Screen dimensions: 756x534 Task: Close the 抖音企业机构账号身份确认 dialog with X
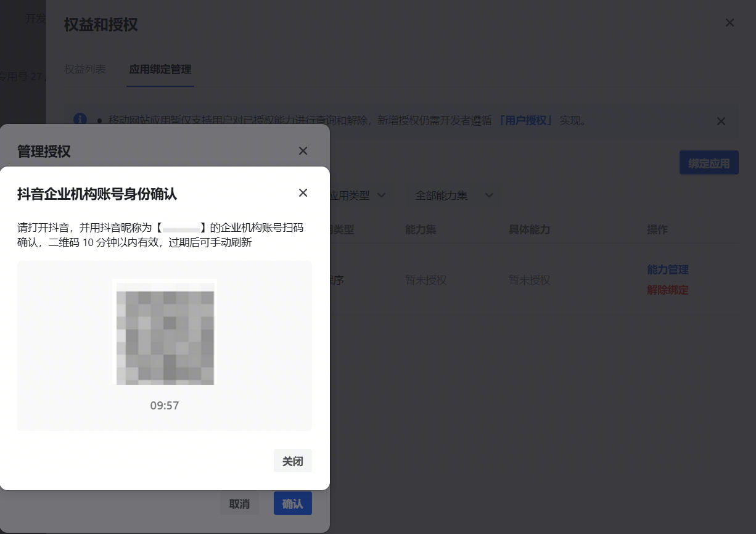[x=303, y=193]
